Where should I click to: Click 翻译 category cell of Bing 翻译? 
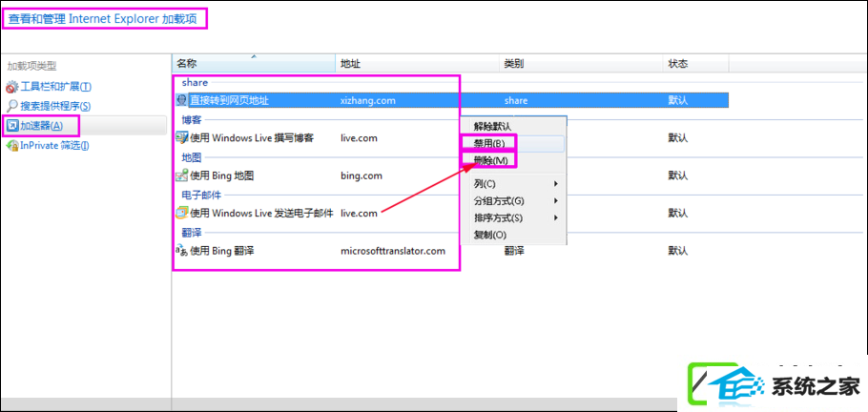pos(514,251)
